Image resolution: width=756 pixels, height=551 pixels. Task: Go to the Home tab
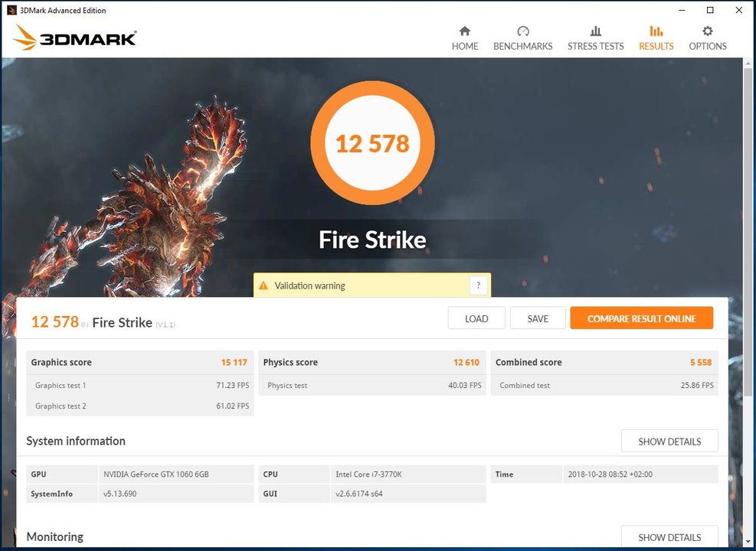point(465,38)
